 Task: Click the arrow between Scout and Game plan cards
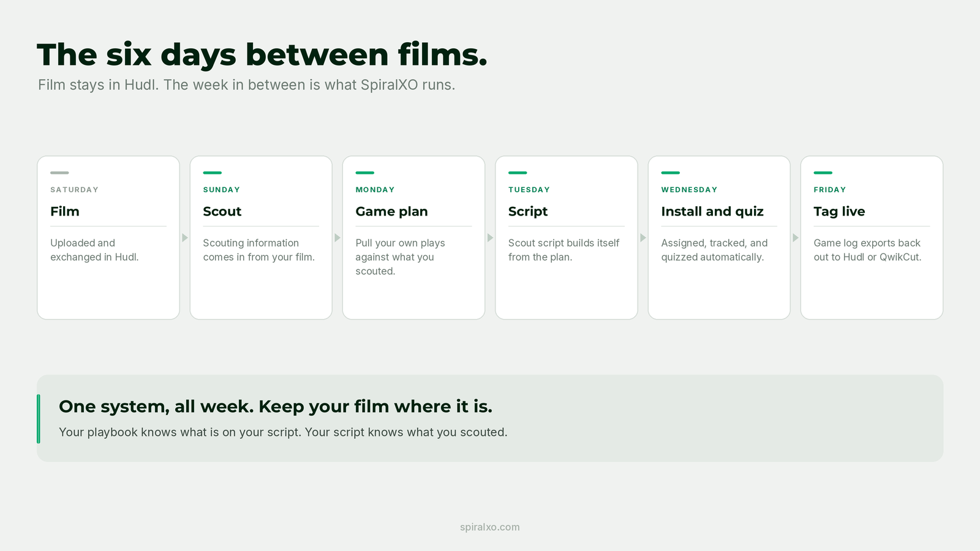click(337, 238)
